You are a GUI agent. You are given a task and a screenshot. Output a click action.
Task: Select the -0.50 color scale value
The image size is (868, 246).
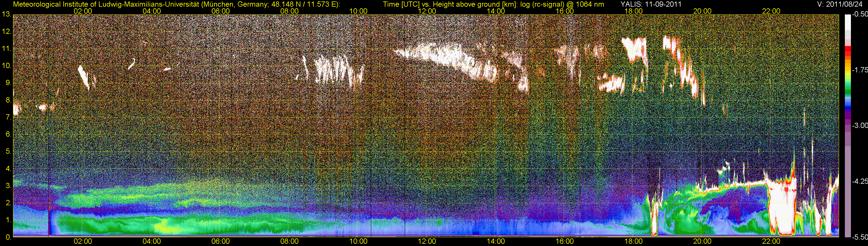(859, 14)
